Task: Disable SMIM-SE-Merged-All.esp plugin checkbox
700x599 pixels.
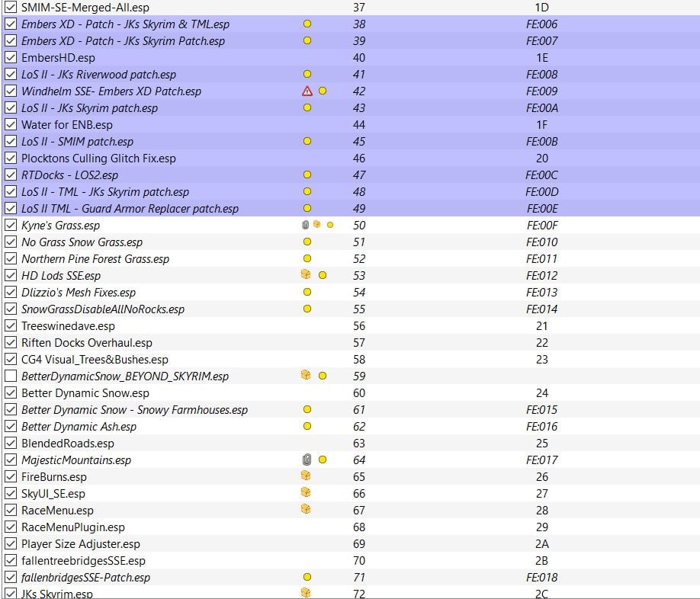Action: coord(11,7)
